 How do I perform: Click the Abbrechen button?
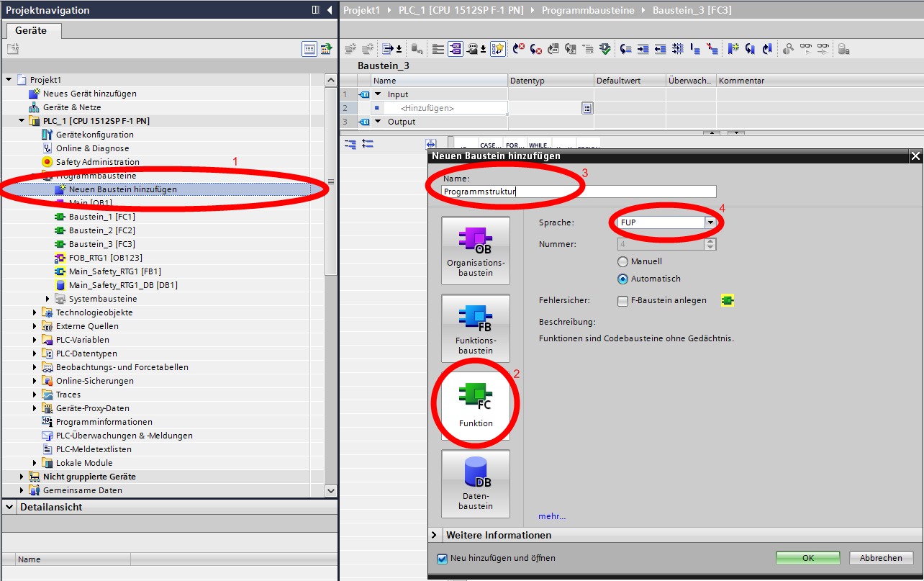coord(881,558)
